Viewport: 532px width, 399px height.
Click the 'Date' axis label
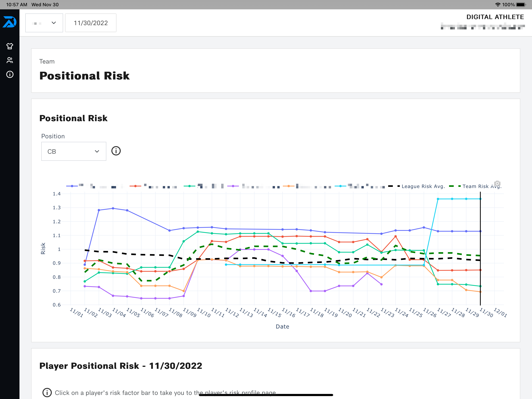coord(282,327)
